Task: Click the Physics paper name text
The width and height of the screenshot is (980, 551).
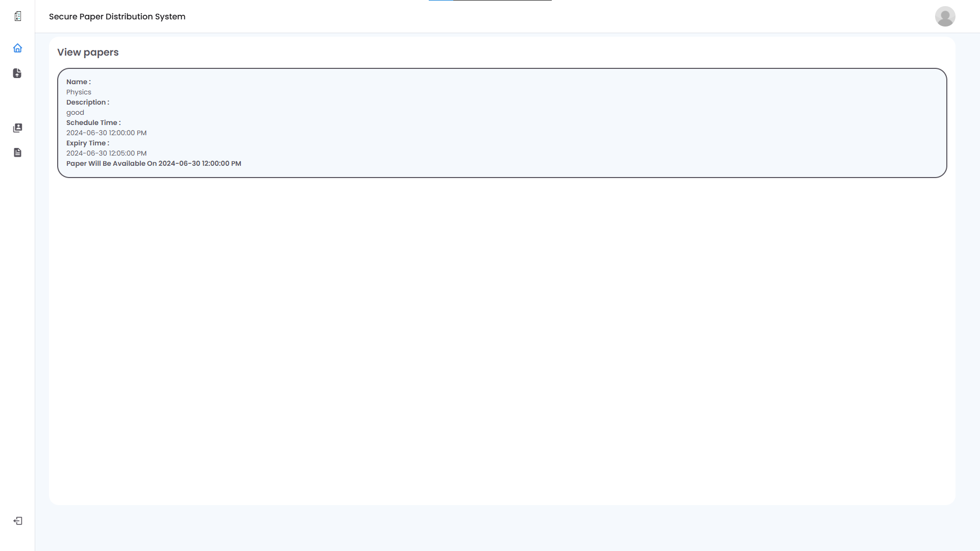Action: 79,92
